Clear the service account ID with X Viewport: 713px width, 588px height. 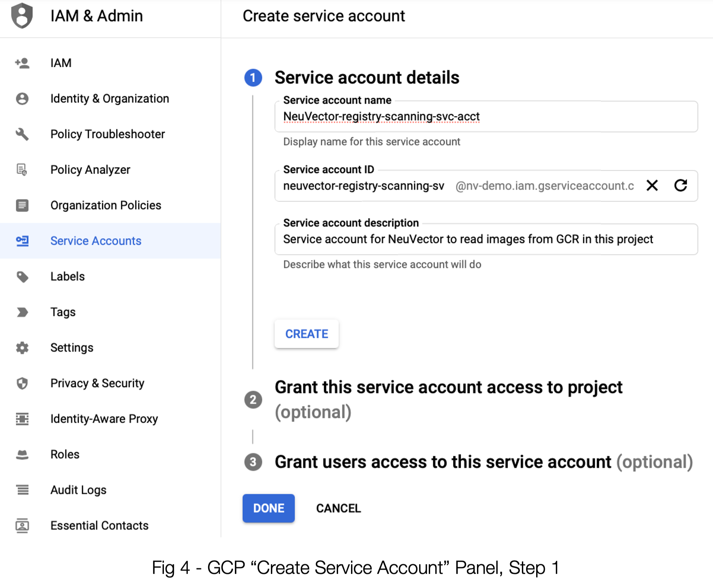click(652, 185)
